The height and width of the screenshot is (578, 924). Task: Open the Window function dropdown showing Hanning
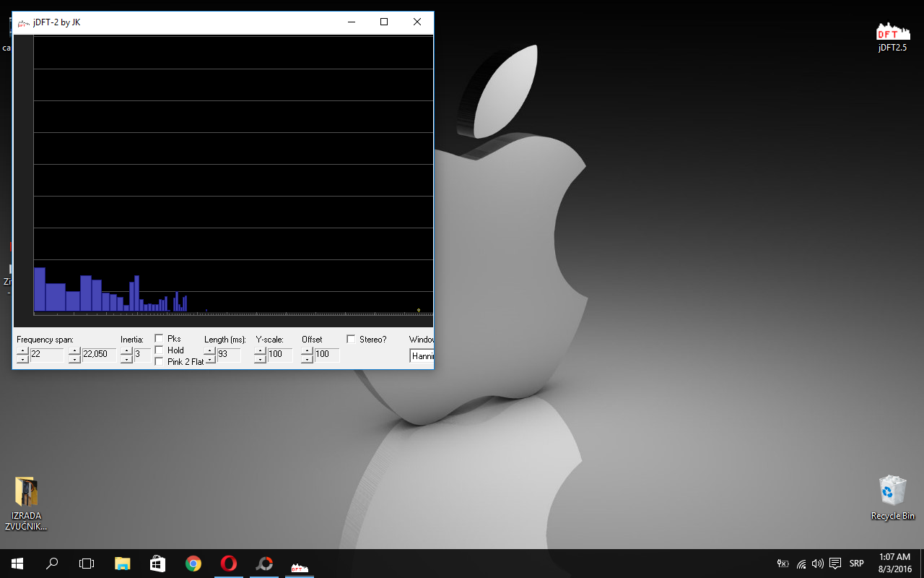click(422, 355)
